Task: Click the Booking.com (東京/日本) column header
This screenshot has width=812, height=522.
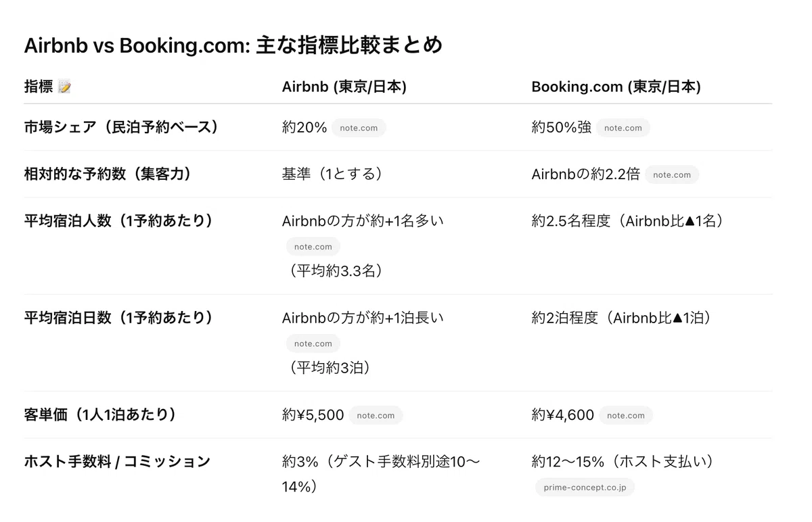Action: [x=616, y=87]
